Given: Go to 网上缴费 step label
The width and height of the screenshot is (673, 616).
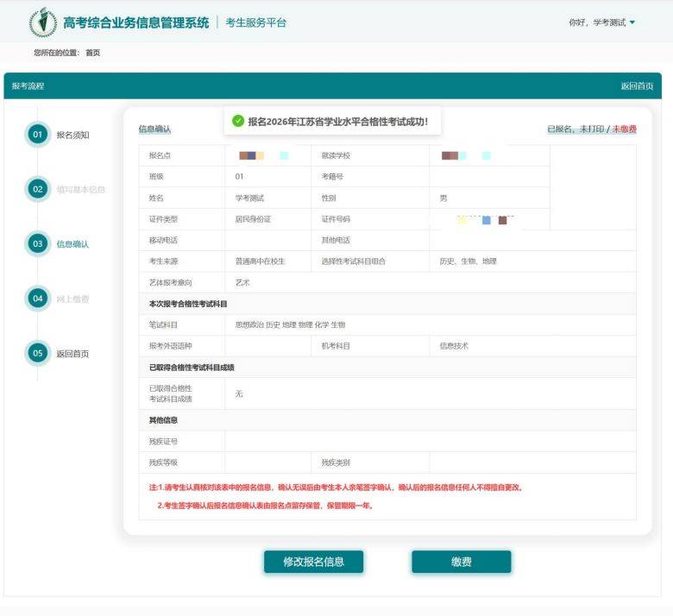Looking at the screenshot, I should (72, 299).
